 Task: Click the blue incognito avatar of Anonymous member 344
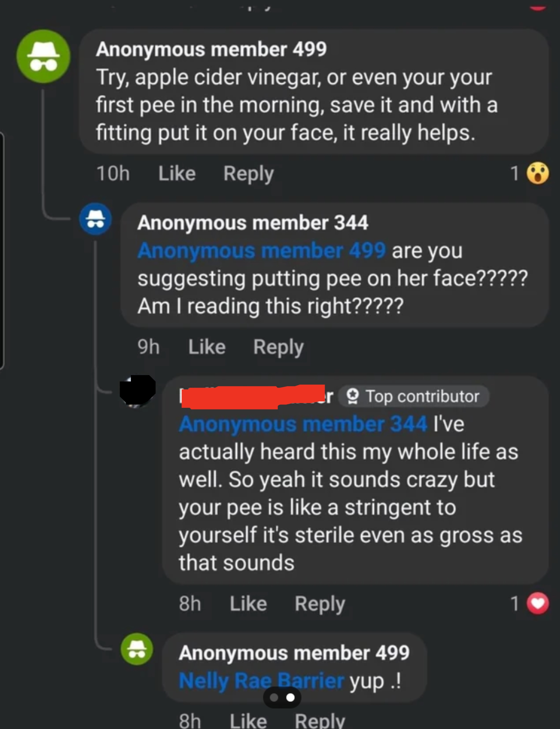tap(95, 219)
